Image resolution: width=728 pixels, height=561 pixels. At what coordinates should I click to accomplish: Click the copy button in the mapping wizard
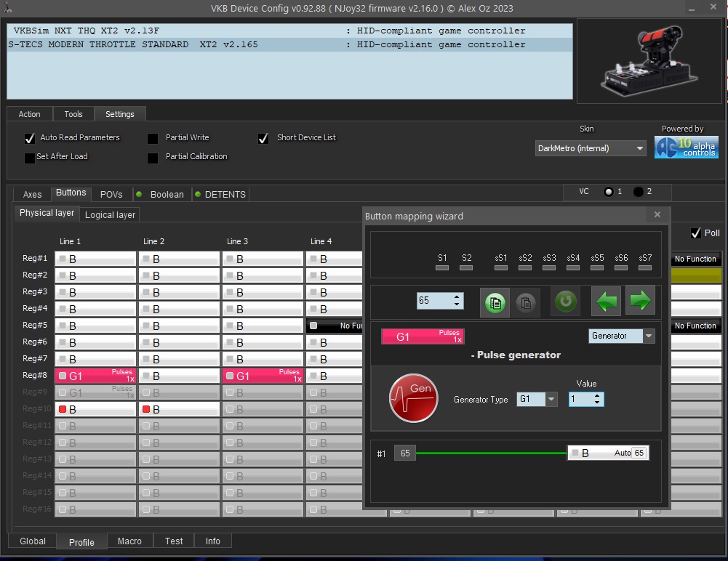pos(495,302)
